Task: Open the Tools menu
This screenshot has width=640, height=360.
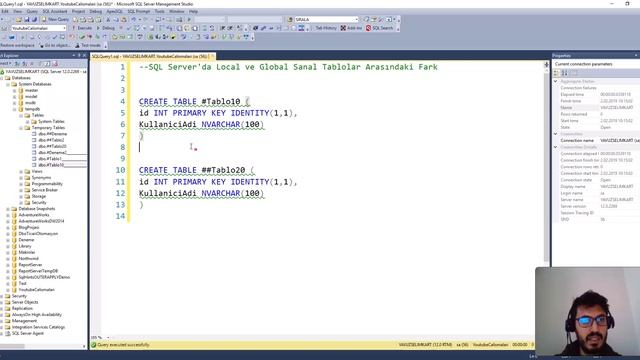Action: 160,11
